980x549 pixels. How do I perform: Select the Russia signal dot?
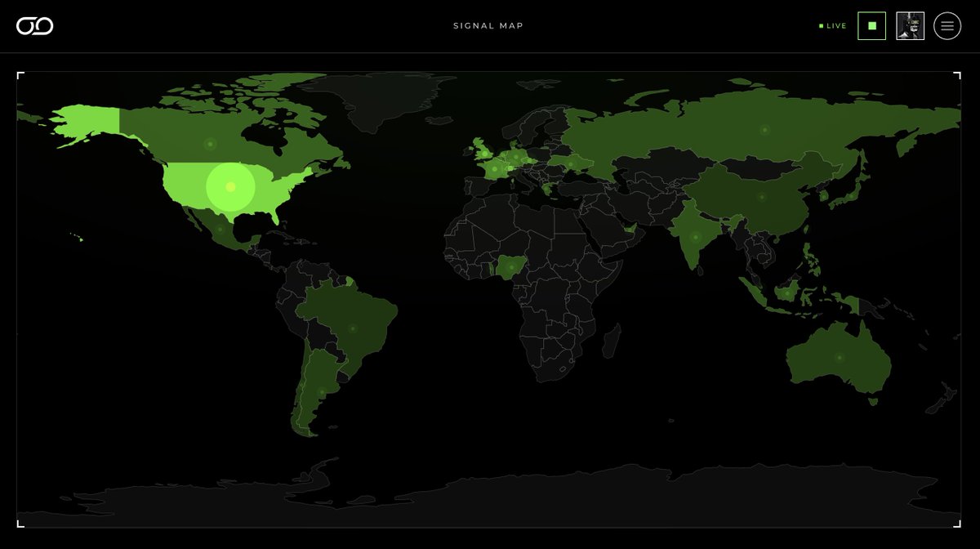[x=764, y=130]
